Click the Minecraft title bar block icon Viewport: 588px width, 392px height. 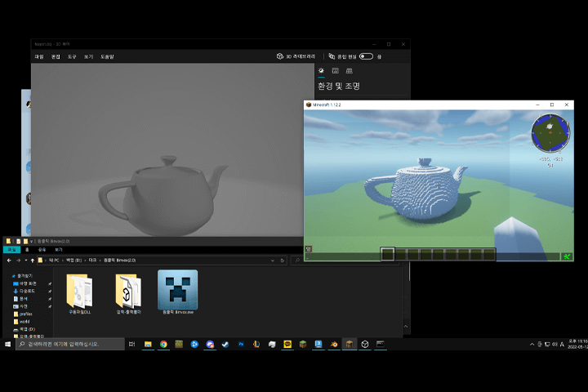pos(309,105)
